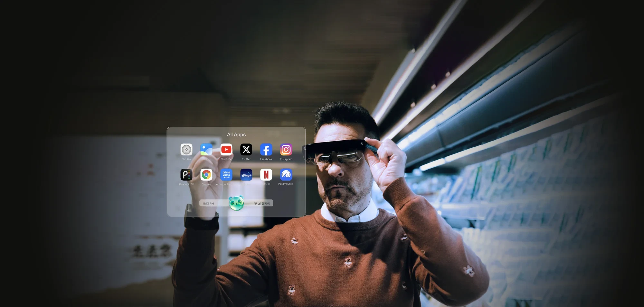This screenshot has height=307, width=644.
Task: Launch Instagram from All Apps
Action: coord(286,150)
